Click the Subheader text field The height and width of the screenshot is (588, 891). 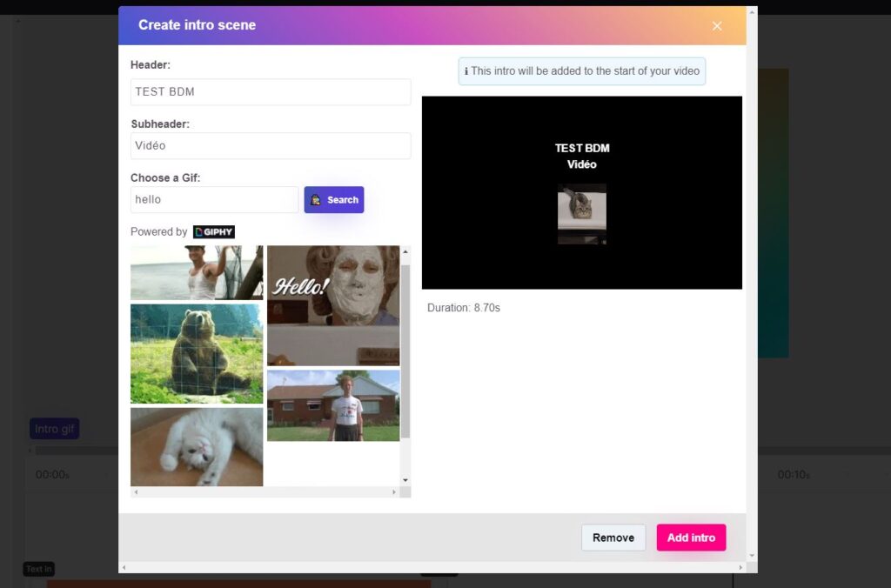pos(271,146)
